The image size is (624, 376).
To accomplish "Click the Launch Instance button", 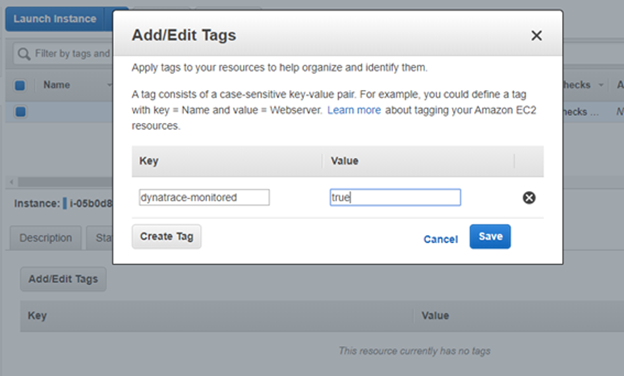I will [55, 19].
